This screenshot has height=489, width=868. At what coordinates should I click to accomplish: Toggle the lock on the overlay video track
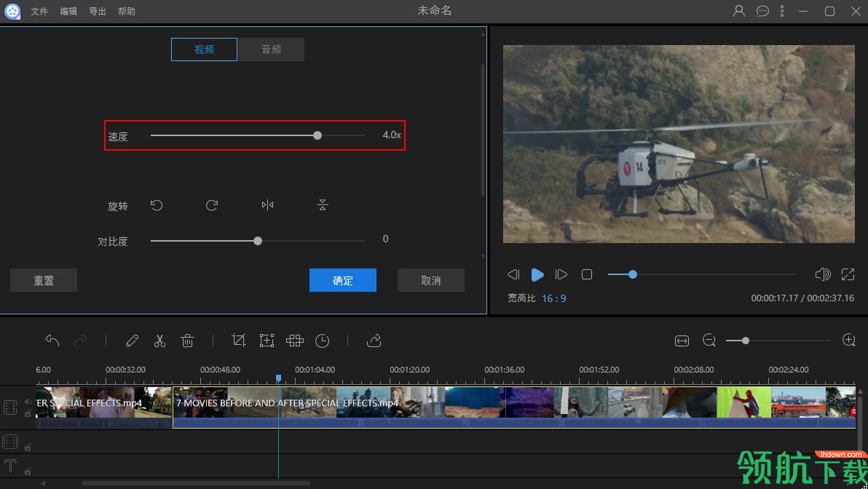pyautogui.click(x=28, y=448)
